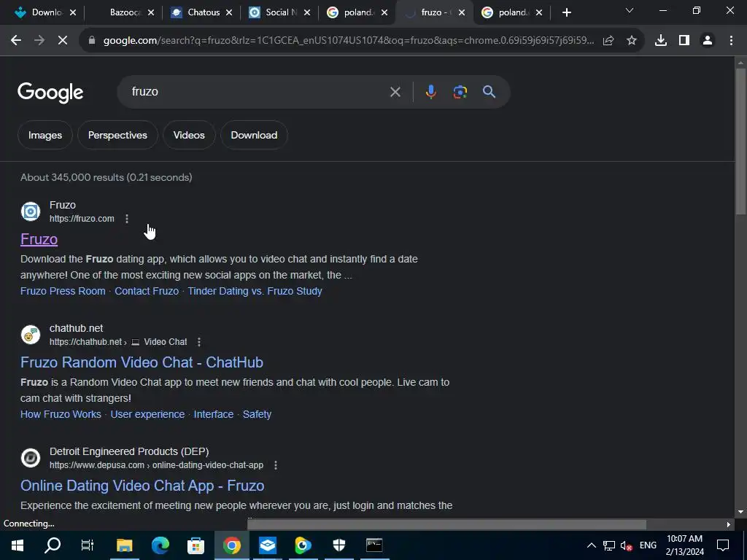Open User experience sitelink

147,414
